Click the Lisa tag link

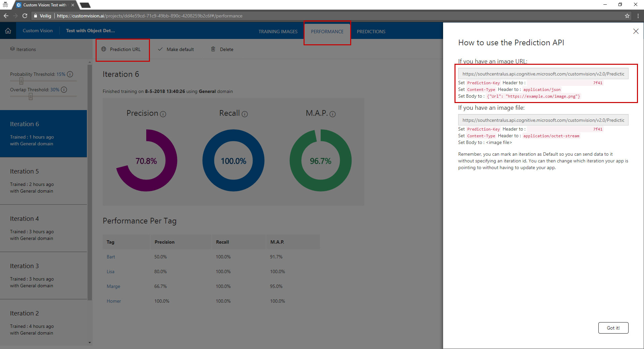tap(110, 271)
